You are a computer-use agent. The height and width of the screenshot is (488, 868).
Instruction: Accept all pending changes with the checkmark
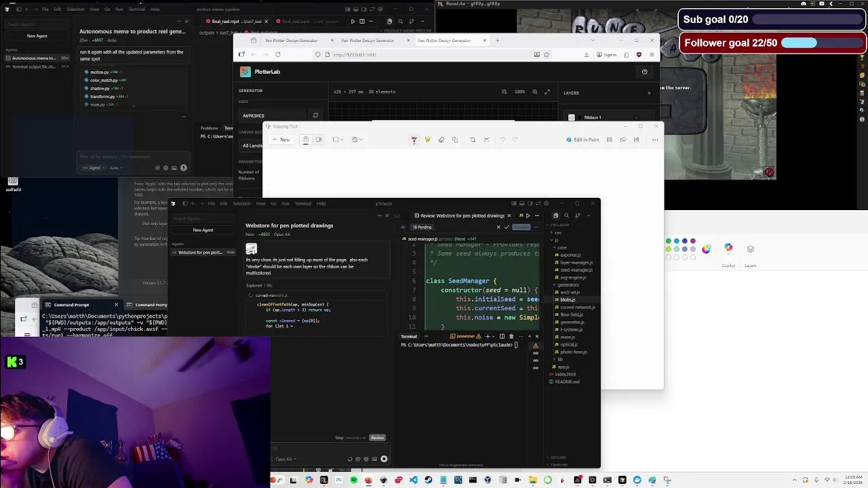[x=507, y=227]
